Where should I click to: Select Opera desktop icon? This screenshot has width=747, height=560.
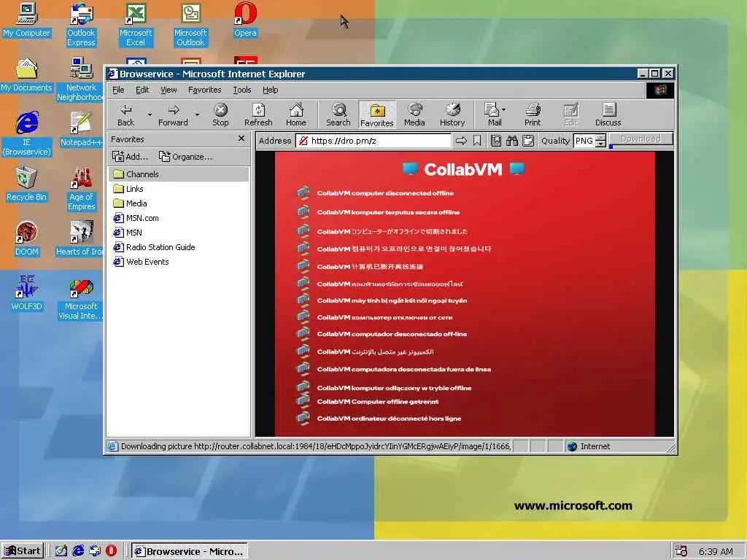click(245, 20)
